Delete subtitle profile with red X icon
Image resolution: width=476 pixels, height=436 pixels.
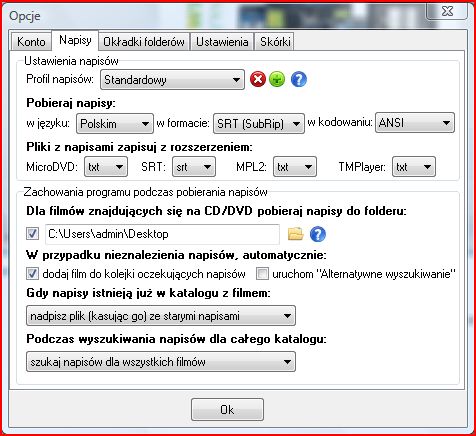[x=258, y=80]
